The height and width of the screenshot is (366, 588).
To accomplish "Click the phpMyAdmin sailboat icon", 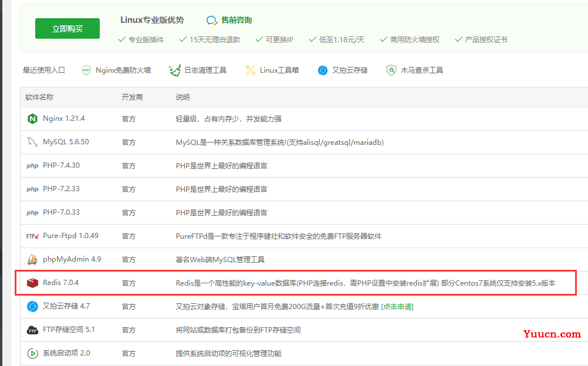I will pyautogui.click(x=33, y=259).
